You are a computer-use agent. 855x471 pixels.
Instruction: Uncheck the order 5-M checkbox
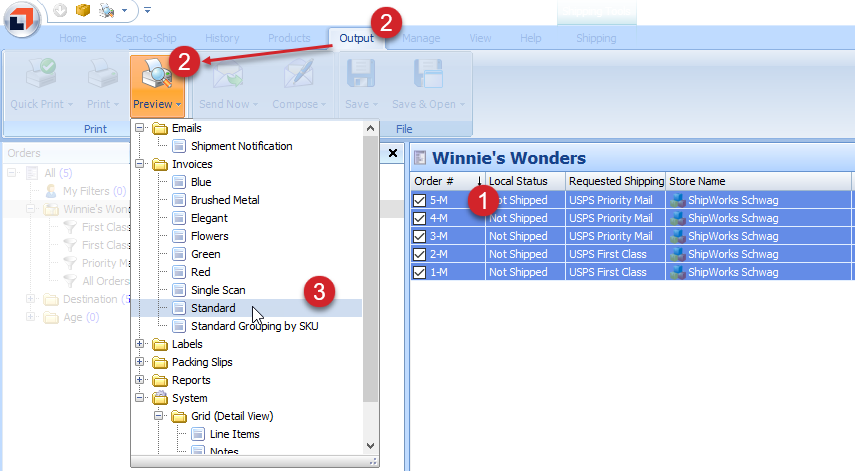click(419, 200)
